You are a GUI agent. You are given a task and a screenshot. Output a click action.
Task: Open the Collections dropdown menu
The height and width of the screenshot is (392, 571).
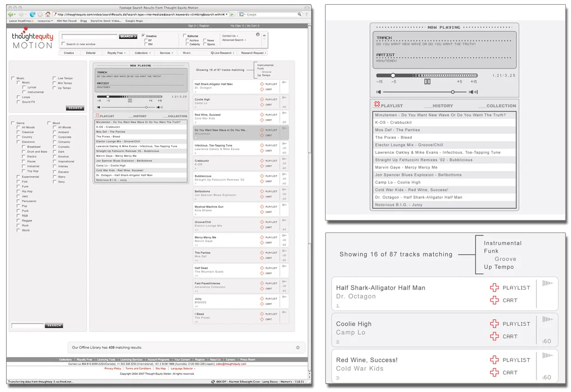click(x=143, y=53)
